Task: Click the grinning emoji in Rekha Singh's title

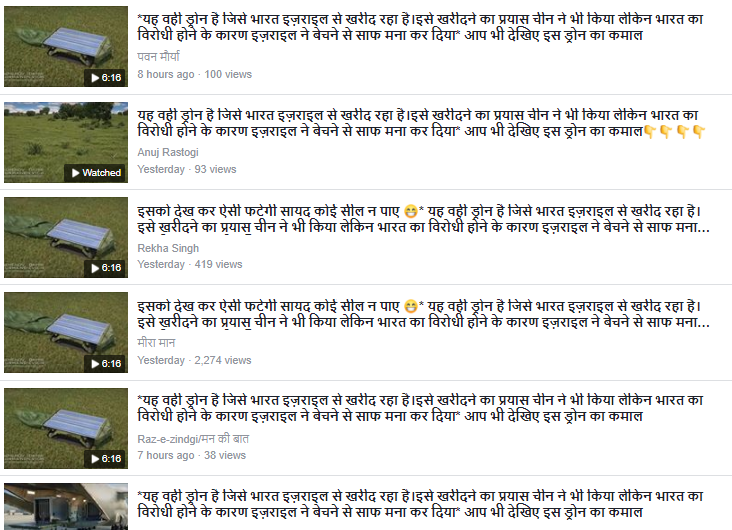Action: point(410,212)
